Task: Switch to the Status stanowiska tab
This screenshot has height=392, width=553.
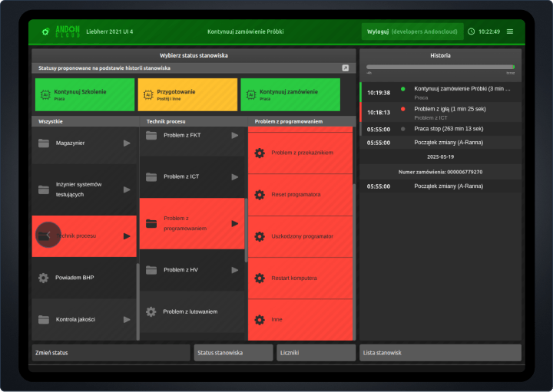Action: click(233, 353)
